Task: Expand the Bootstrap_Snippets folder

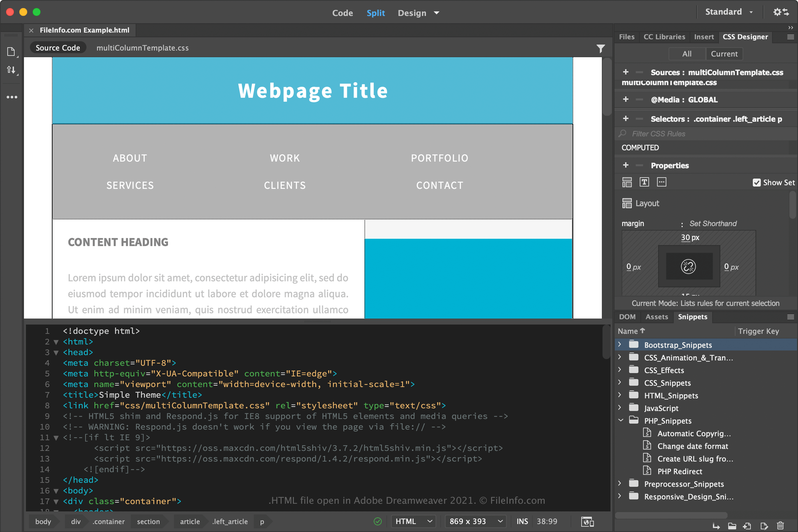Action: pos(620,344)
